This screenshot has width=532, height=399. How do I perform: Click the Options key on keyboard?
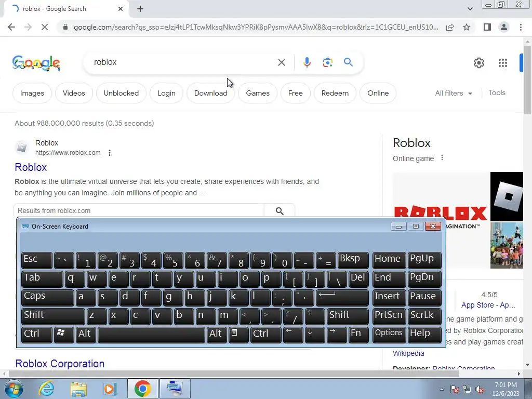tap(389, 334)
